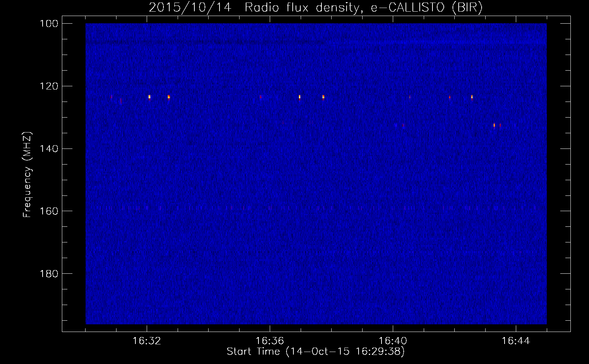Click the 140 frequency tick label
589x364 pixels.
(49, 149)
